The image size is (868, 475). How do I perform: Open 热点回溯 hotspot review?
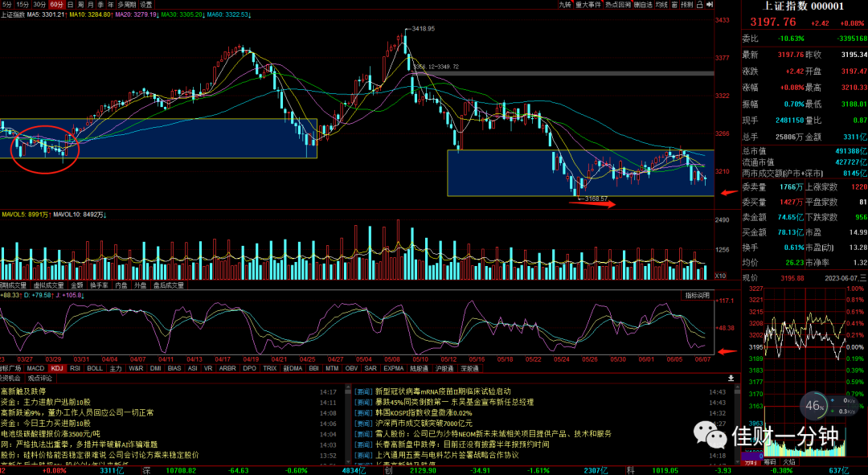pos(618,5)
